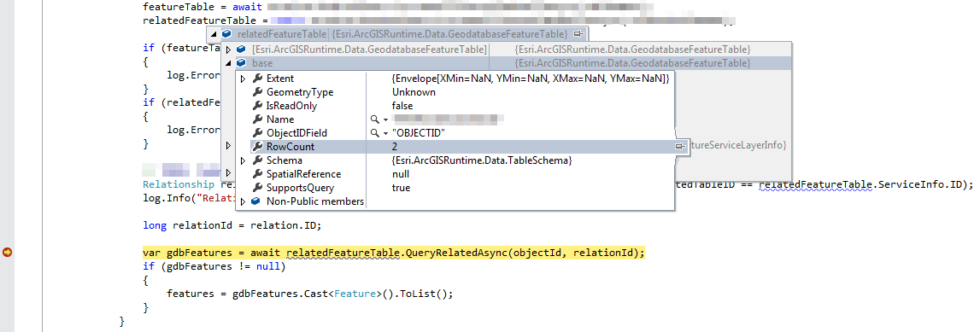Click the wrench icon beside Schema
980x332 pixels.
pos(257,160)
